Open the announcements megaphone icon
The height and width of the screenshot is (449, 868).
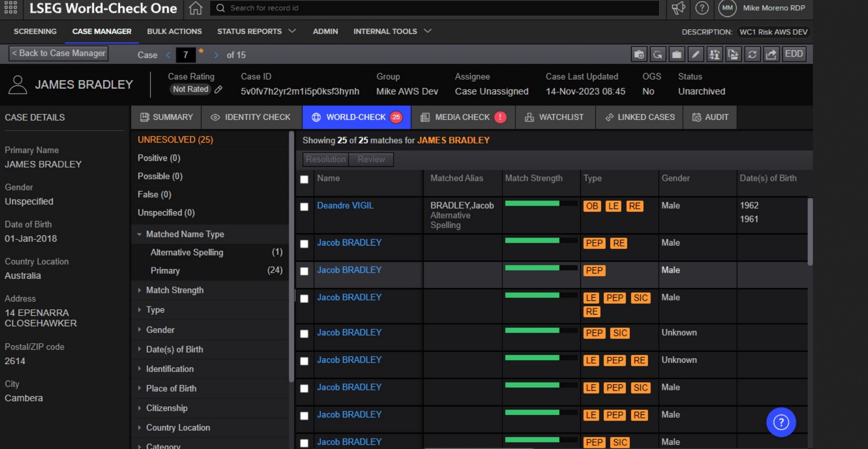pyautogui.click(x=678, y=8)
